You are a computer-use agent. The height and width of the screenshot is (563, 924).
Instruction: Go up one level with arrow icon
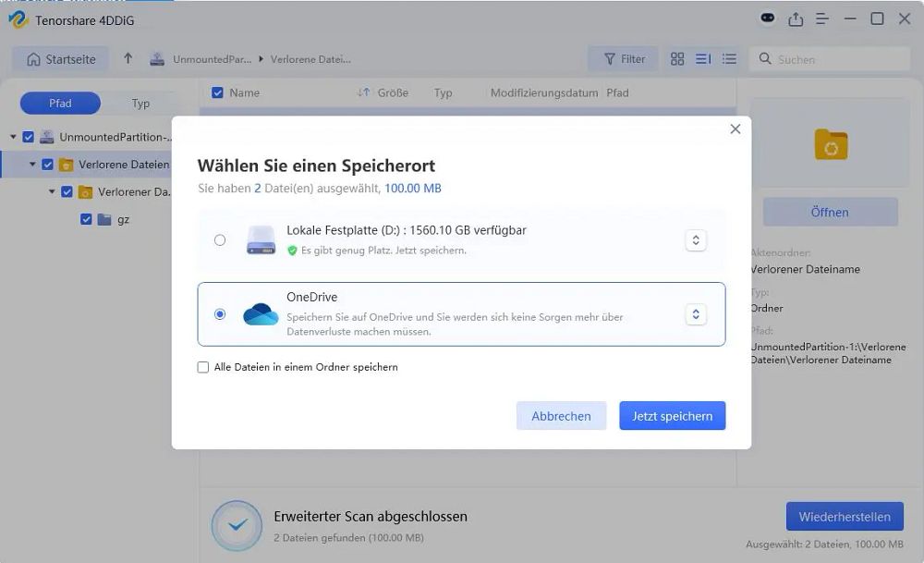pyautogui.click(x=128, y=58)
